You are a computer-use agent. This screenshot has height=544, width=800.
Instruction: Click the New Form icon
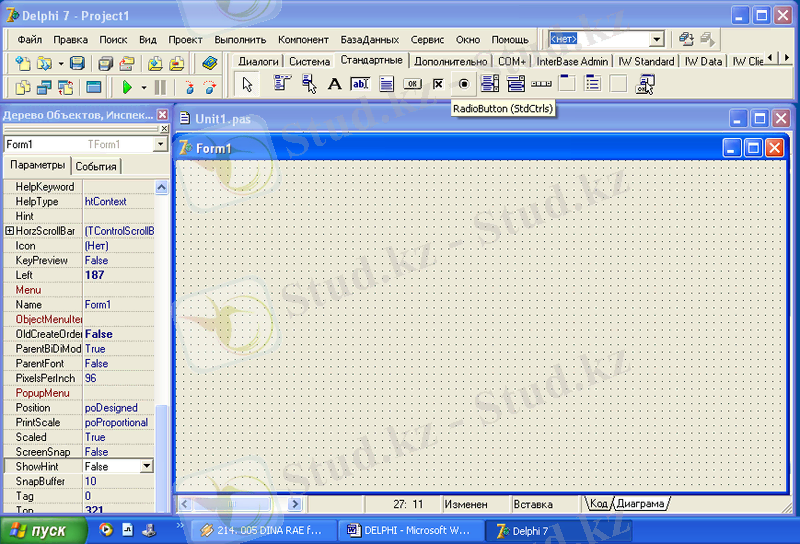click(93, 87)
